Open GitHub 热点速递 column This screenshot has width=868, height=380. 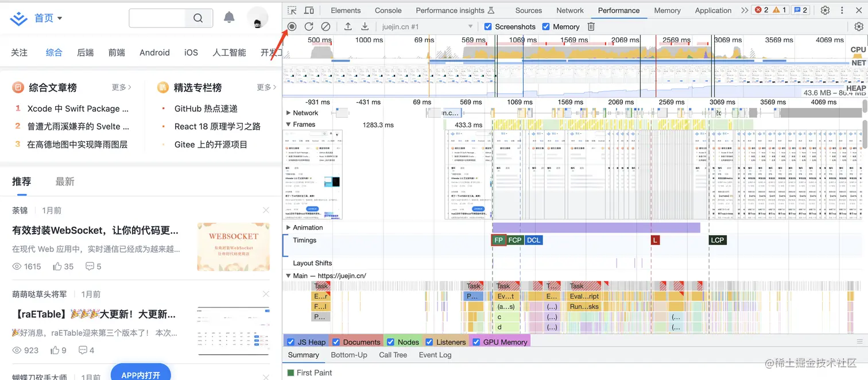(206, 108)
